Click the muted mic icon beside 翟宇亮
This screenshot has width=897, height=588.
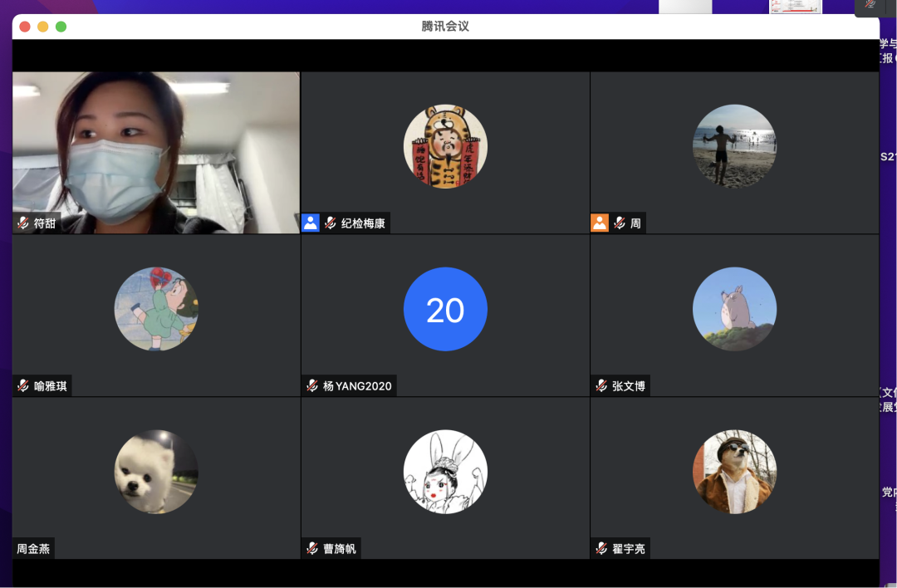coord(601,549)
